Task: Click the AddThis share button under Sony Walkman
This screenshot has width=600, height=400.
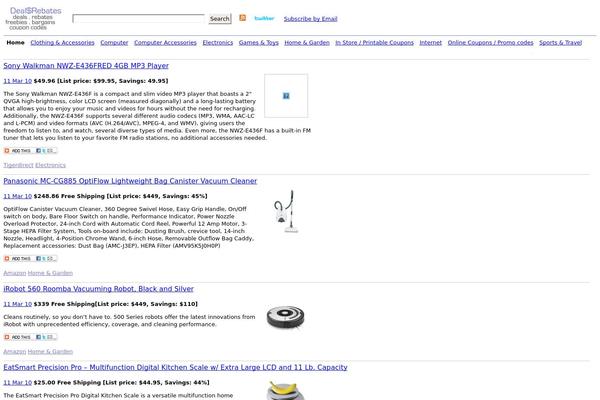Action: pos(30,151)
